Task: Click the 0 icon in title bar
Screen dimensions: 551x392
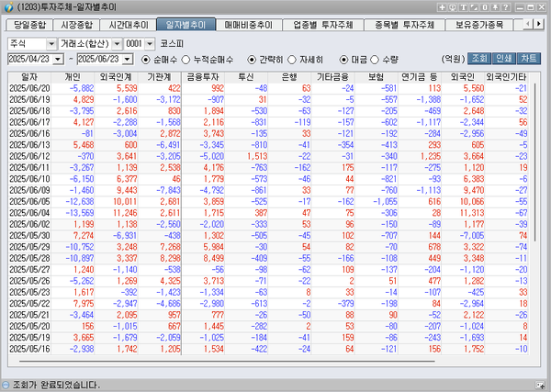Action: coord(485,7)
